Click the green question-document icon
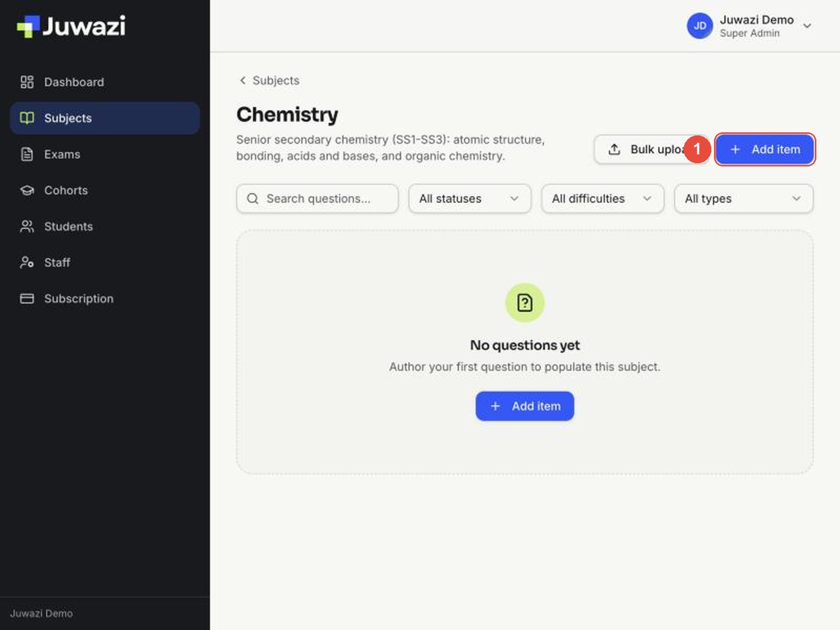840x630 pixels. tap(524, 303)
